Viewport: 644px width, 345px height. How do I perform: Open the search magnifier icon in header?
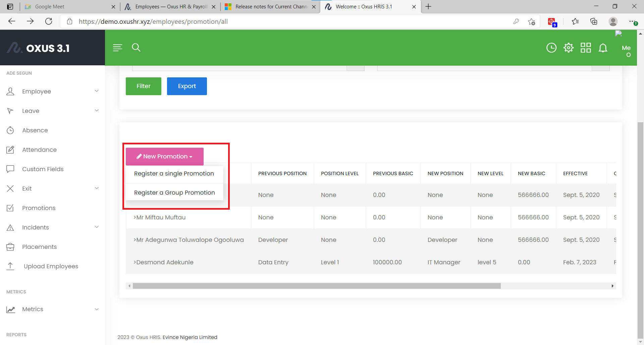[x=136, y=48]
